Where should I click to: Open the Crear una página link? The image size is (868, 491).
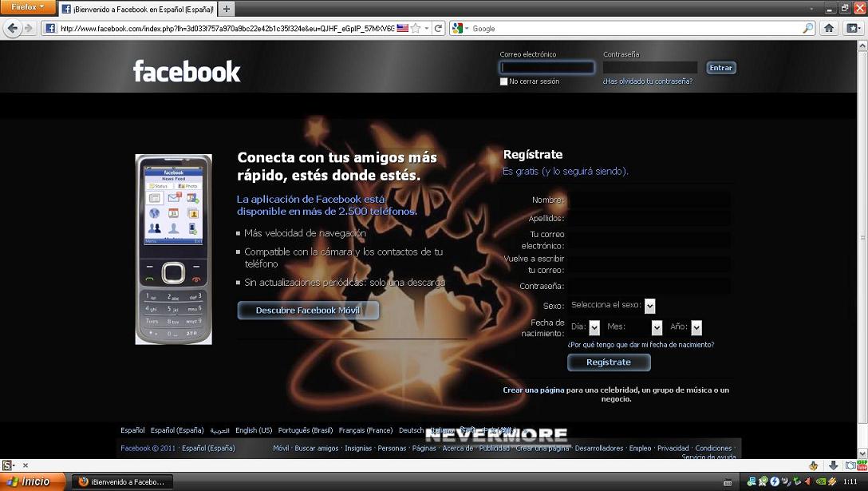(533, 390)
